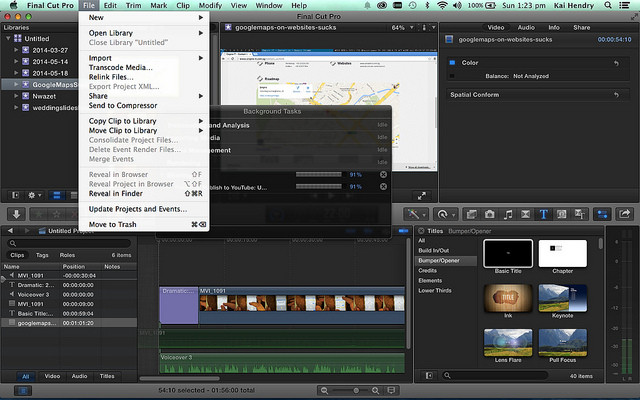The width and height of the screenshot is (640, 400).
Task: Select Relink Files menu item
Action: pos(144,77)
